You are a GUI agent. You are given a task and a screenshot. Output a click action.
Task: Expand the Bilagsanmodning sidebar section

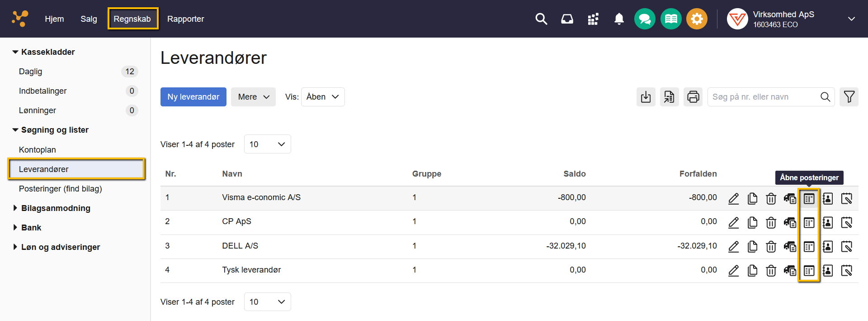coord(56,208)
